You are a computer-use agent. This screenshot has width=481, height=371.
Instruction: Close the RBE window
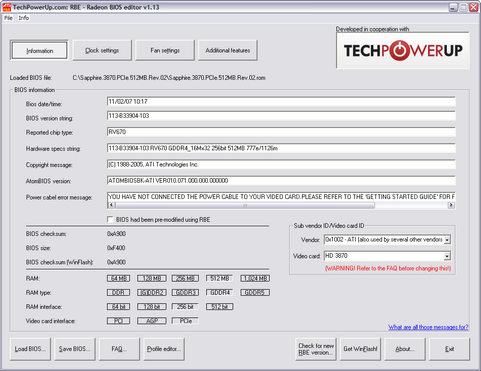[474, 7]
